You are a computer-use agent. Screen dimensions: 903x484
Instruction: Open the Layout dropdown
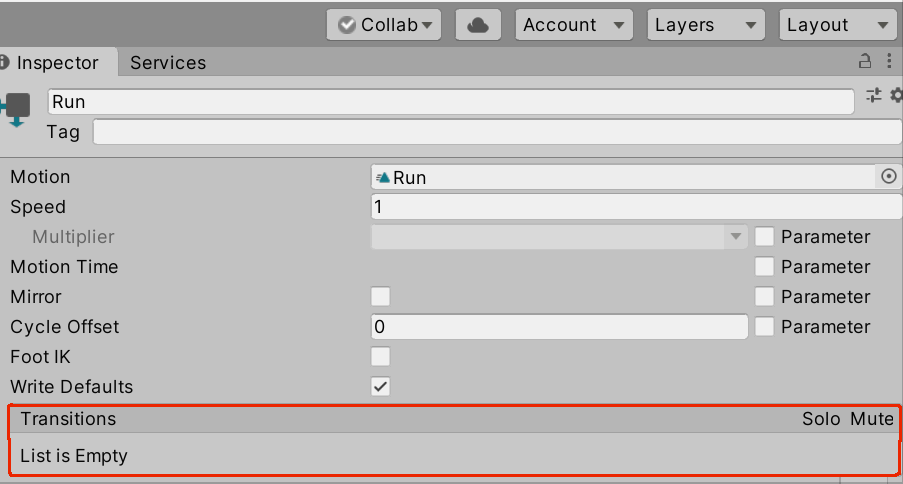(x=837, y=25)
